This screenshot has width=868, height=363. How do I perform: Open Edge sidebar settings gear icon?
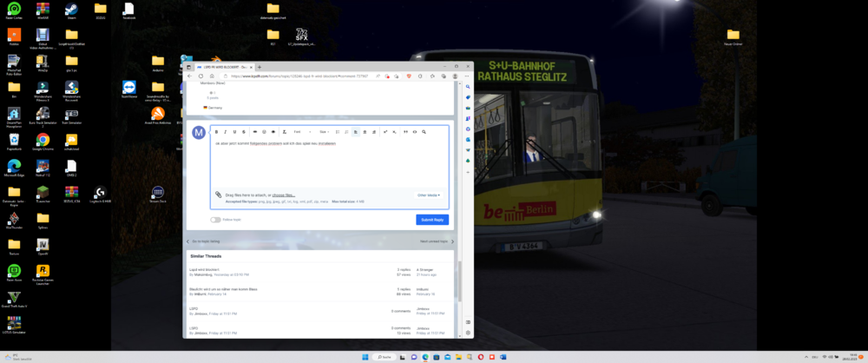click(468, 333)
